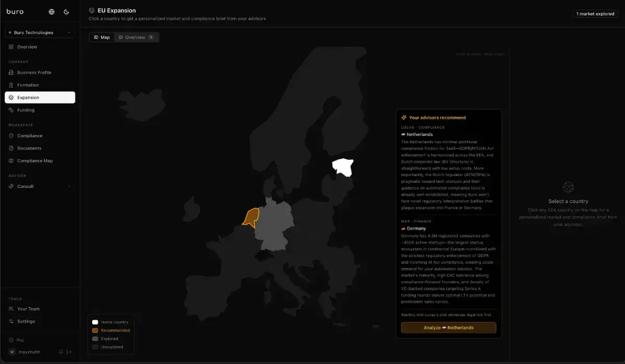
Task: Click the globe language icon
Action: [52, 11]
